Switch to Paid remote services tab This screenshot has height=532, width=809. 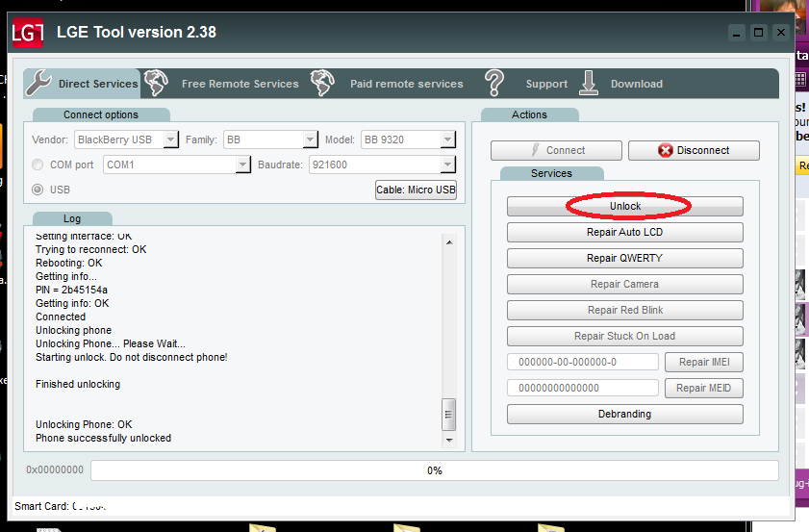(407, 84)
